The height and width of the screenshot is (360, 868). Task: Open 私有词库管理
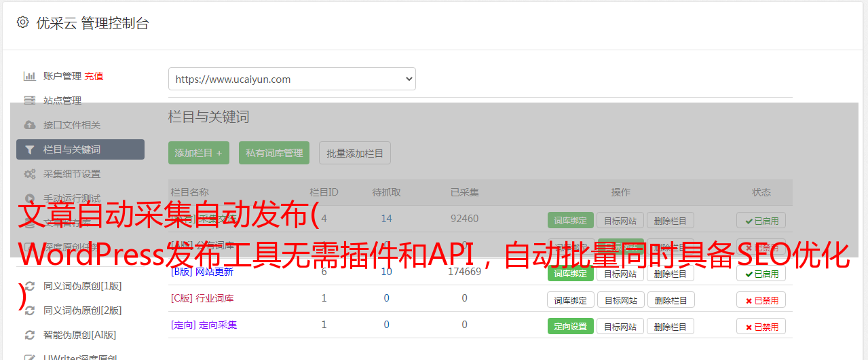pyautogui.click(x=274, y=153)
